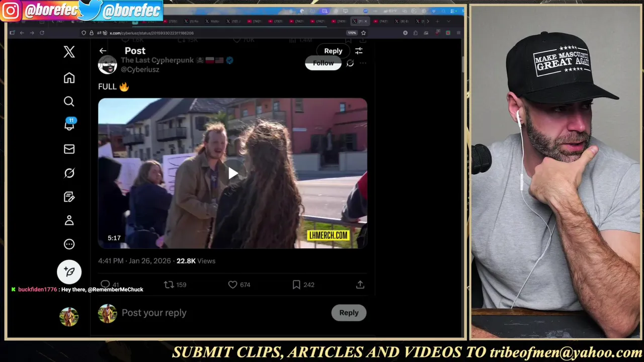Image resolution: width=644 pixels, height=362 pixels.
Task: Click the 5:17 video duration label
Action: click(x=114, y=238)
